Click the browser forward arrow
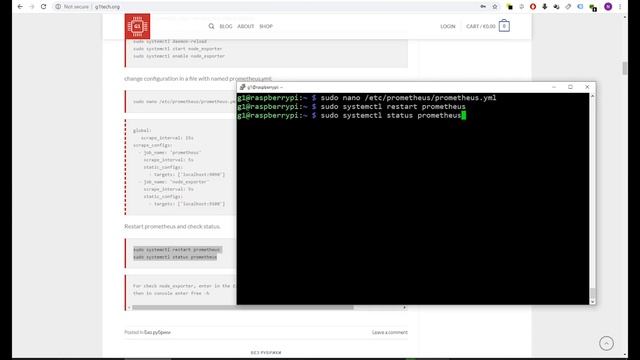This screenshot has height=360, width=640. pyautogui.click(x=32, y=7)
